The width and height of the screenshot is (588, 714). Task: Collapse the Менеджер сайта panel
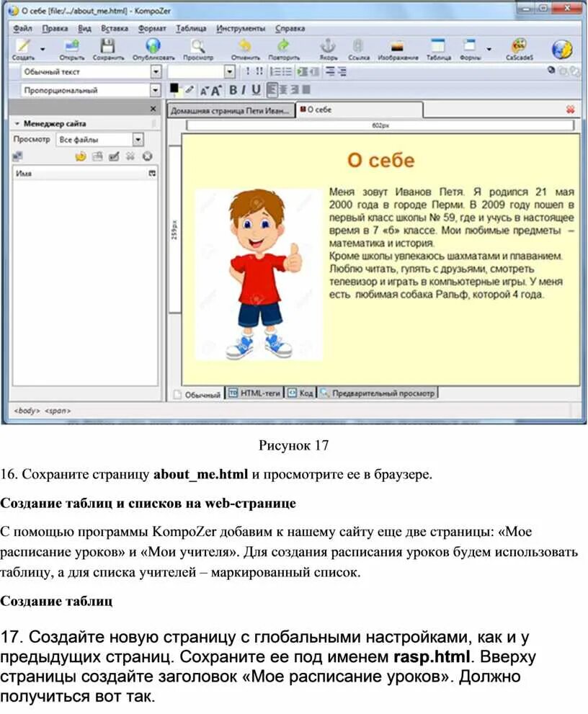[17, 123]
